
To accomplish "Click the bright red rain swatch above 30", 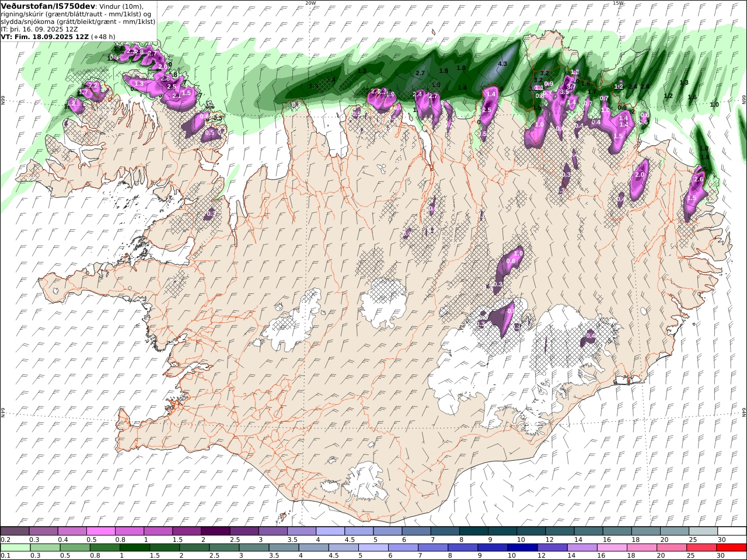I will tap(731, 547).
